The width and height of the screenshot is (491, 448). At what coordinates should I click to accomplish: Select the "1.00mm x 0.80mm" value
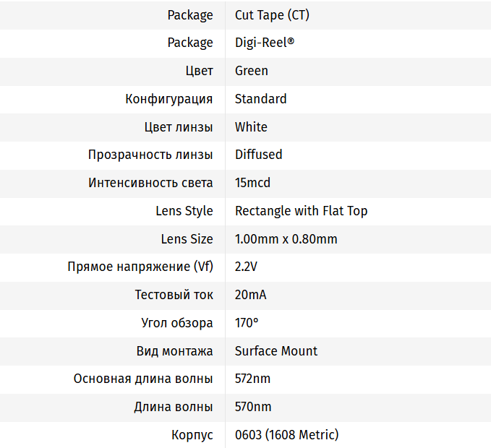(286, 239)
